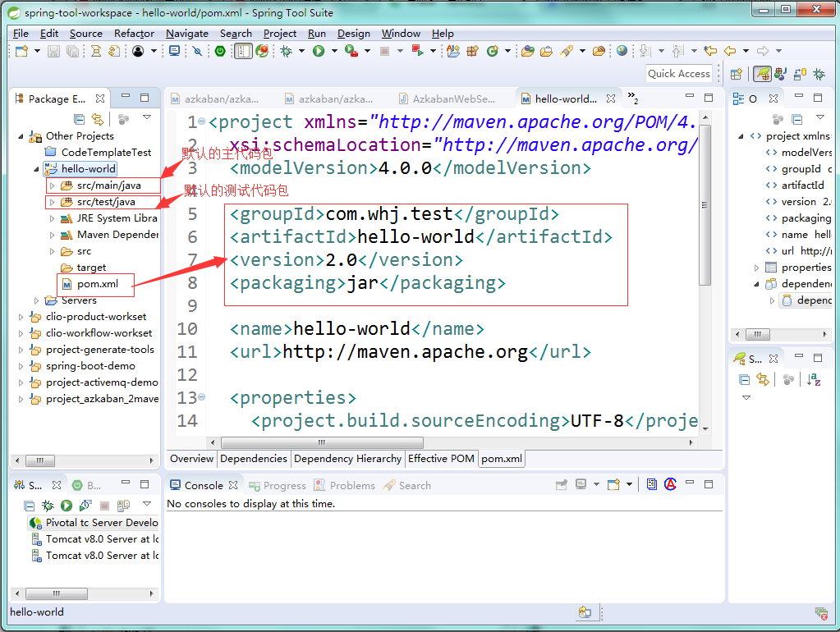Viewport: 840px width, 632px height.
Task: Show hidden editor tabs list chevron
Action: pos(633,97)
